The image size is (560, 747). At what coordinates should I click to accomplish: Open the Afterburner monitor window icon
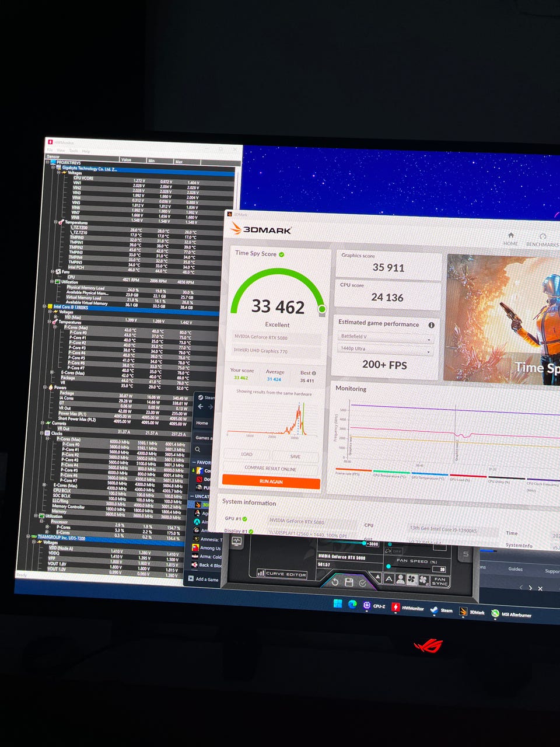(236, 541)
